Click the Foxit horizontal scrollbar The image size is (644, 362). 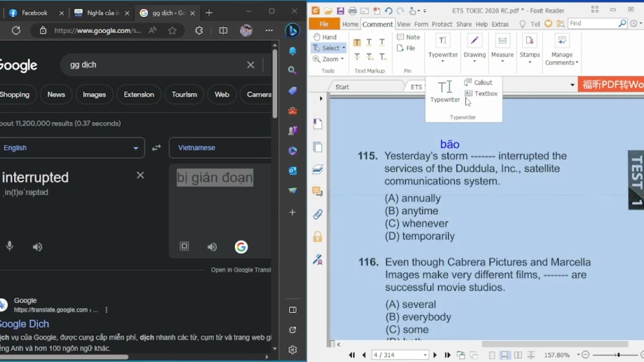click(x=555, y=344)
